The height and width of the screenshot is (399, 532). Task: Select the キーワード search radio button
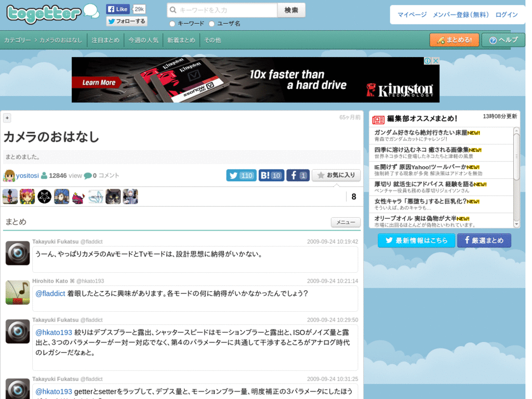pyautogui.click(x=171, y=23)
